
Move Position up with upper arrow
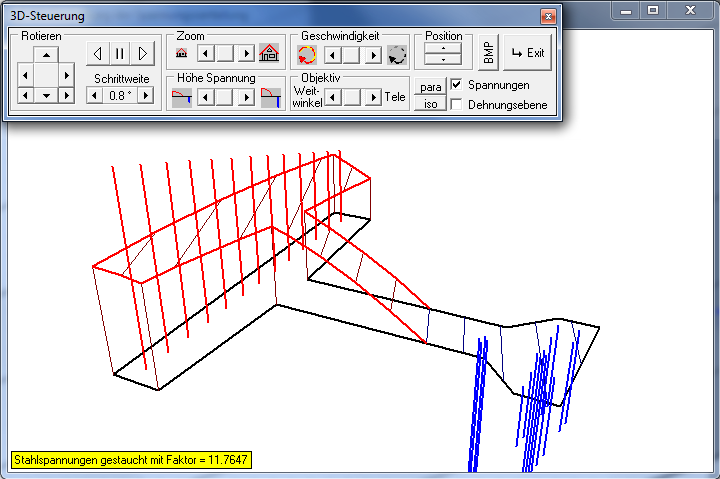443,48
